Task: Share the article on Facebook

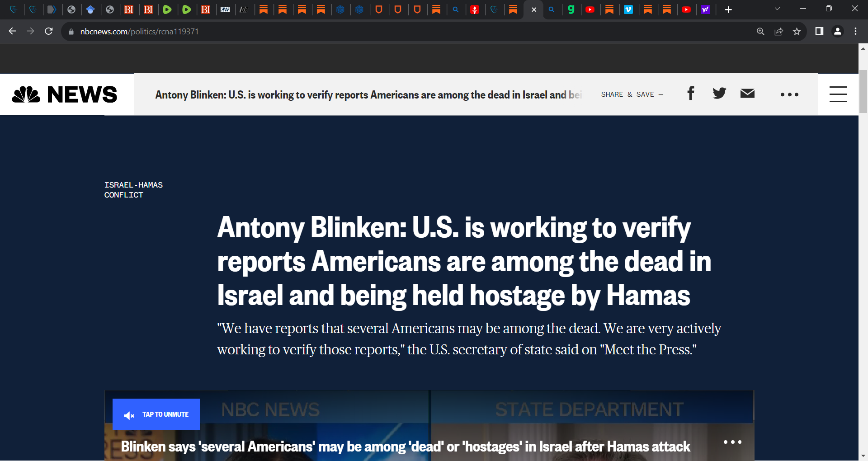Action: click(x=691, y=94)
